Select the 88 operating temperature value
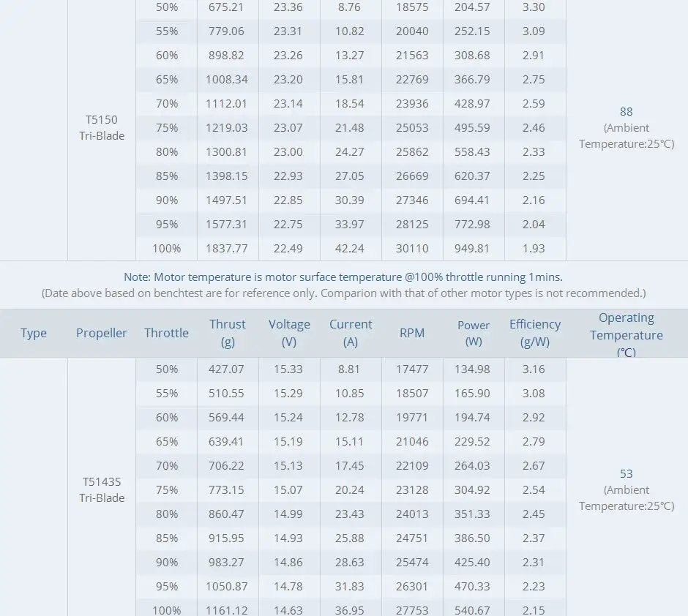This screenshot has width=688, height=616. coord(626,112)
